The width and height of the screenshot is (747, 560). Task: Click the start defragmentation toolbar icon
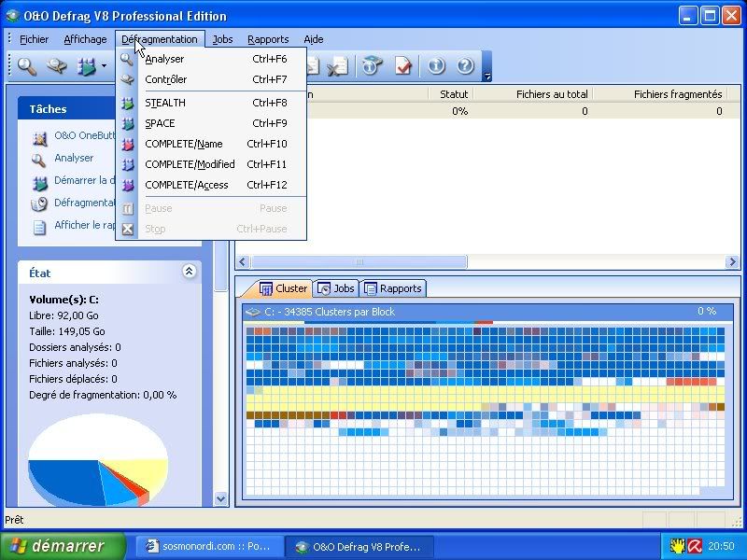(87, 66)
